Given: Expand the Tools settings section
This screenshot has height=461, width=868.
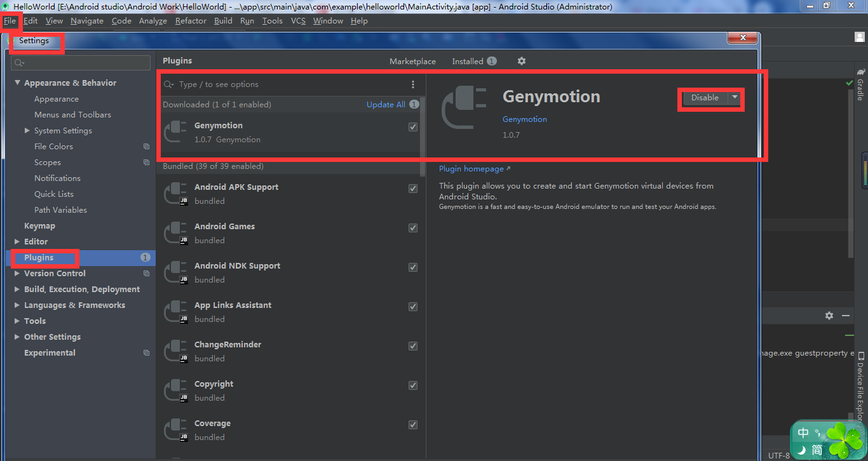Looking at the screenshot, I should click(x=17, y=321).
